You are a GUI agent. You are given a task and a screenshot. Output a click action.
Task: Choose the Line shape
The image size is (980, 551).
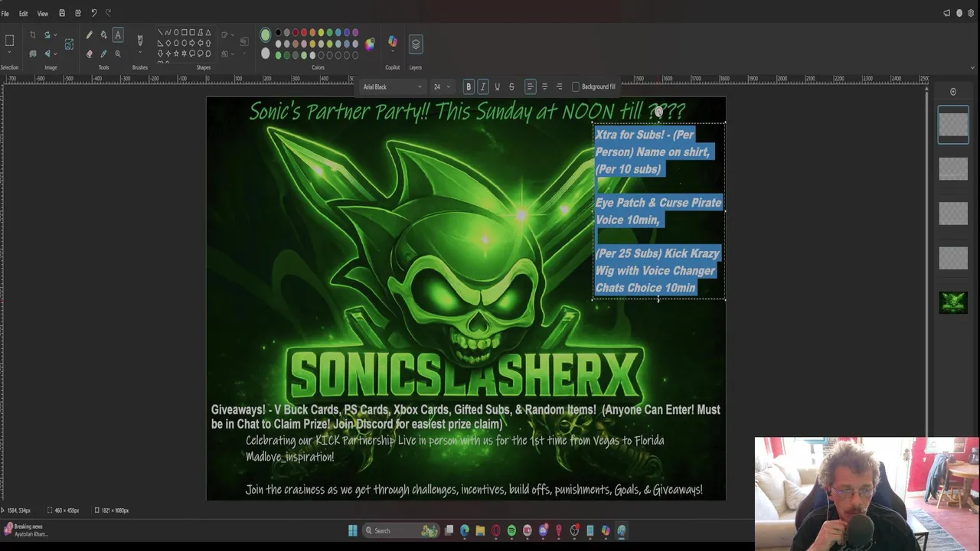pyautogui.click(x=160, y=33)
